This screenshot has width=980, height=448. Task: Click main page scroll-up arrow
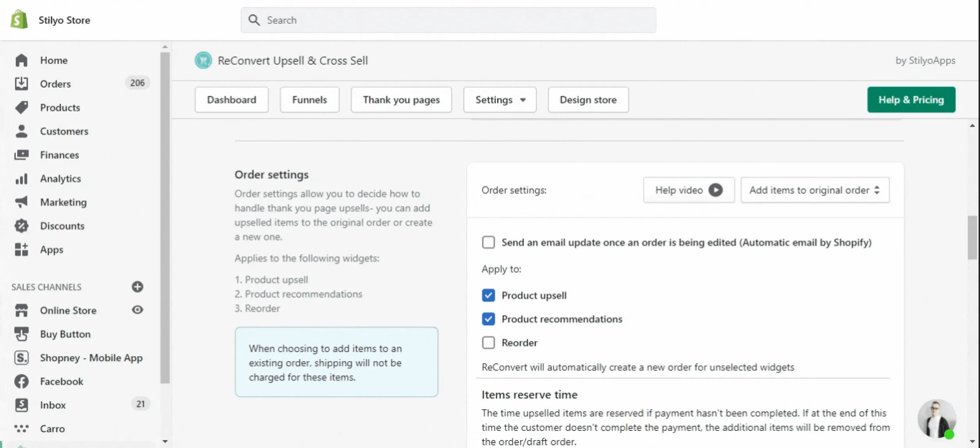coord(972,125)
